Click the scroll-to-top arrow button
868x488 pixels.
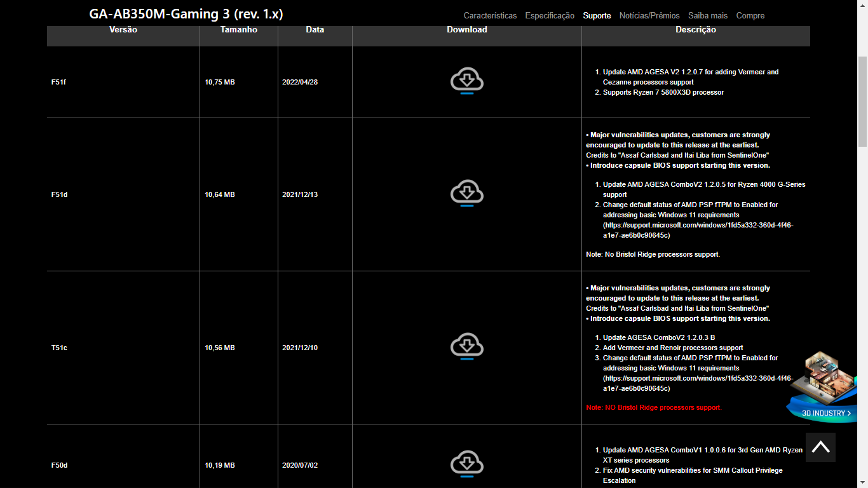click(x=820, y=447)
